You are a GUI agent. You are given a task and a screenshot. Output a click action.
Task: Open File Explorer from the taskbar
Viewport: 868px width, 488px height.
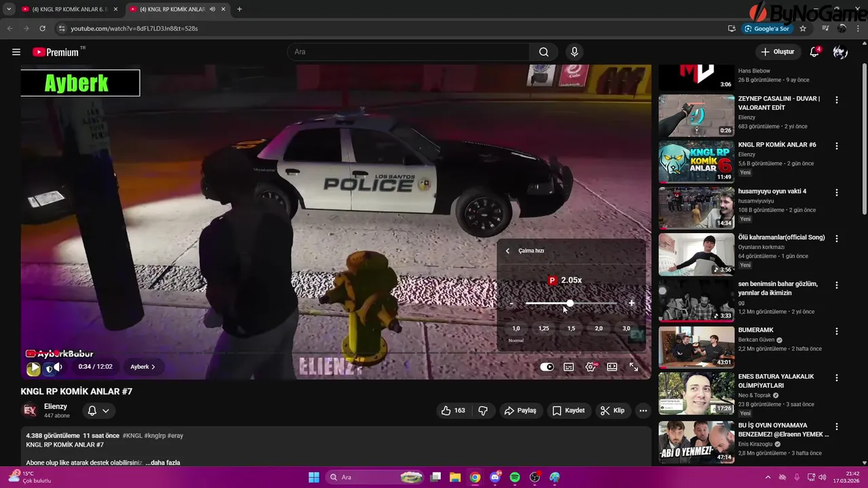[455, 477]
